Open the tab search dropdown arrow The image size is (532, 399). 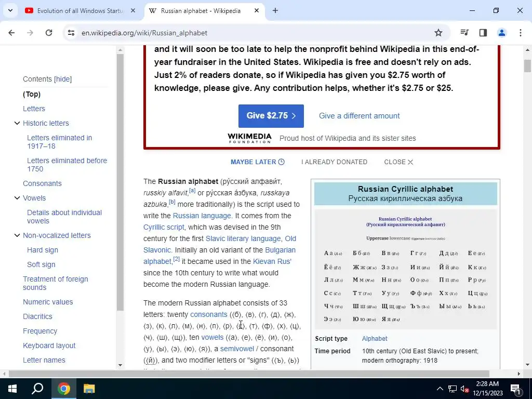pyautogui.click(x=10, y=10)
